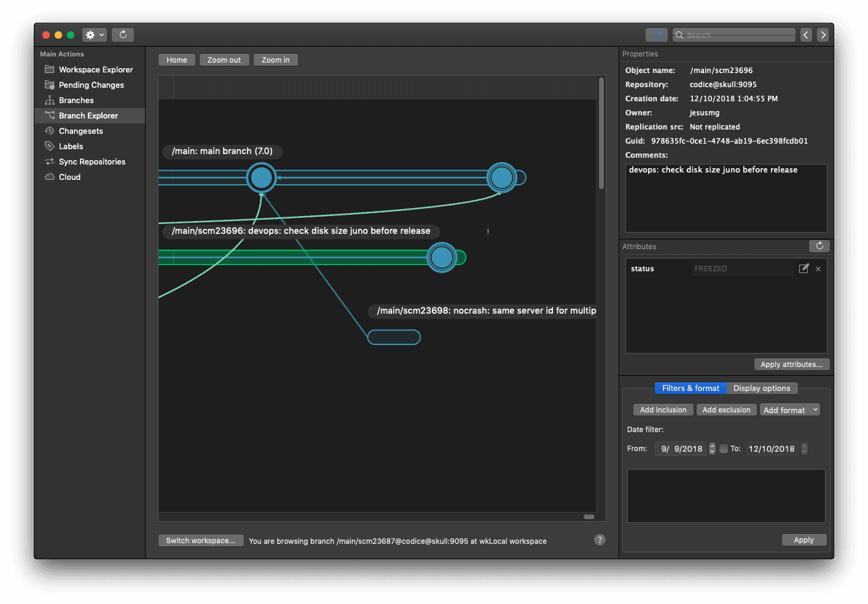Open the gear settings dropdown menu

coord(94,34)
